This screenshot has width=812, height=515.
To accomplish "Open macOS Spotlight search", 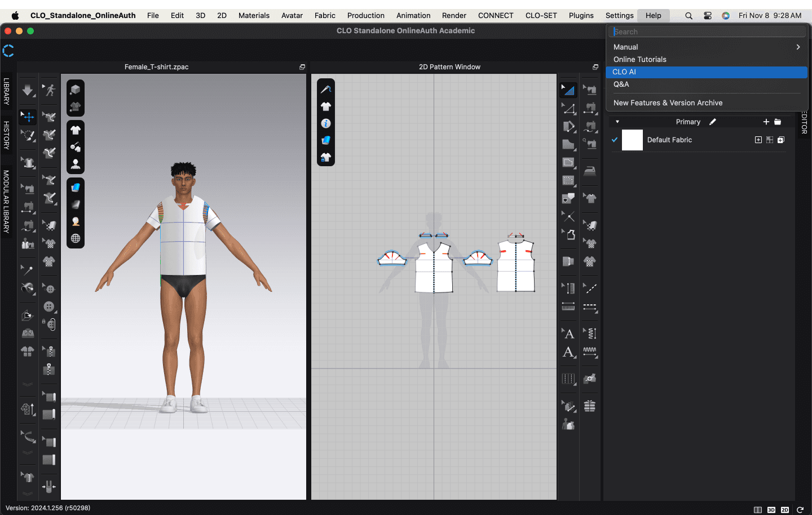I will (x=689, y=16).
